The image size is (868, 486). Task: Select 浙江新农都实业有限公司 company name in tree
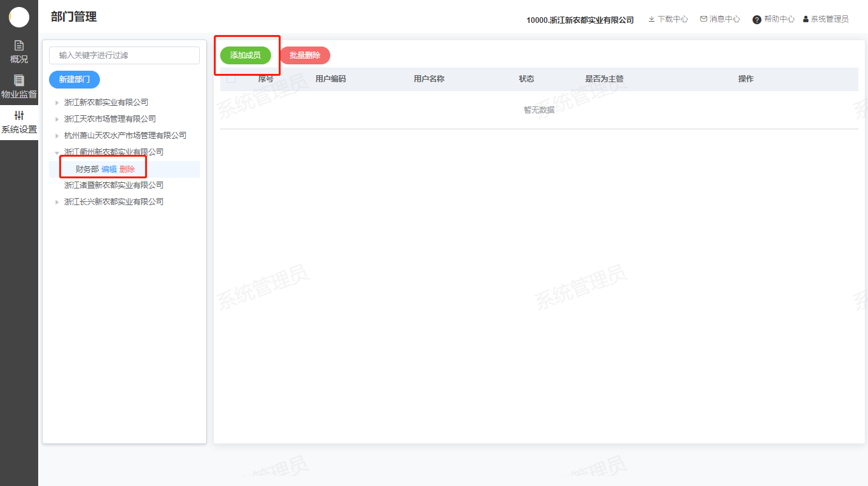pyautogui.click(x=106, y=103)
